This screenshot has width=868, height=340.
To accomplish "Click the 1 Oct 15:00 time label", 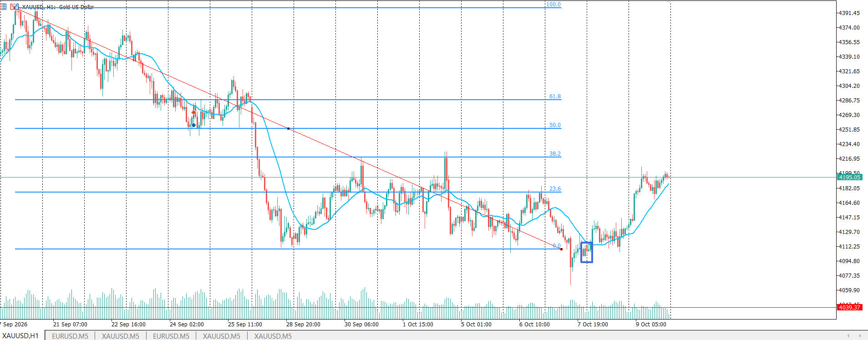I will point(418,325).
